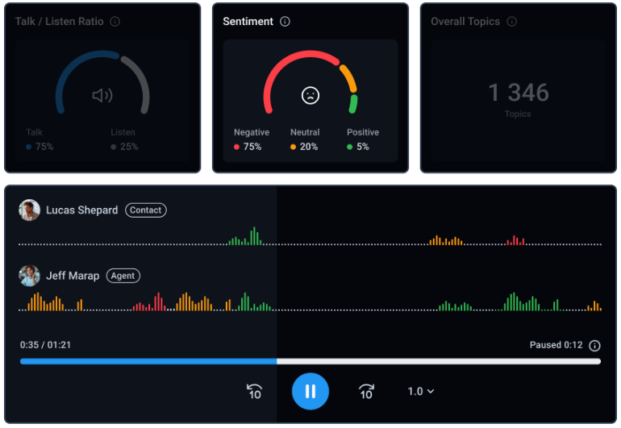Image resolution: width=621 pixels, height=428 pixels.
Task: Select the Neutral 20% legend item
Action: pyautogui.click(x=305, y=140)
